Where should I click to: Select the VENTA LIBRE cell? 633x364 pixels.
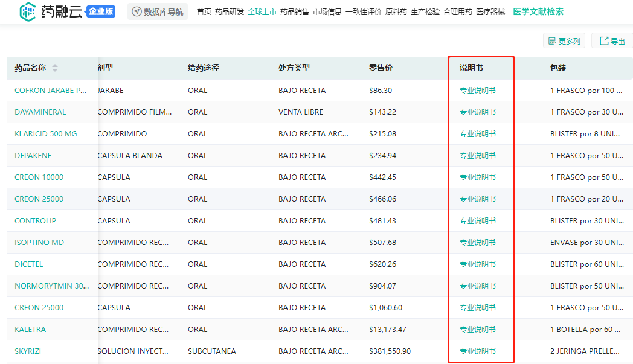tap(301, 112)
